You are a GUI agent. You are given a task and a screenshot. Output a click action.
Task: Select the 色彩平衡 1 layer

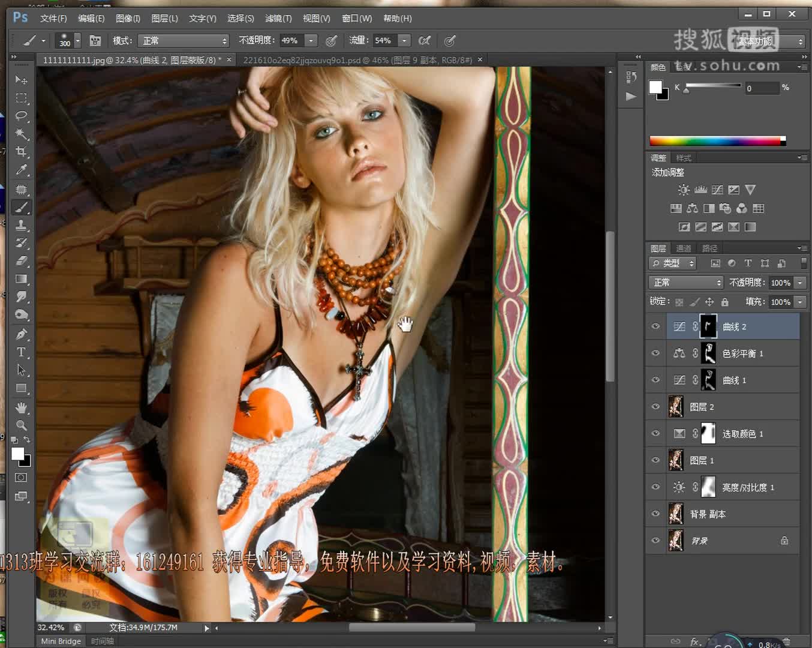(742, 353)
